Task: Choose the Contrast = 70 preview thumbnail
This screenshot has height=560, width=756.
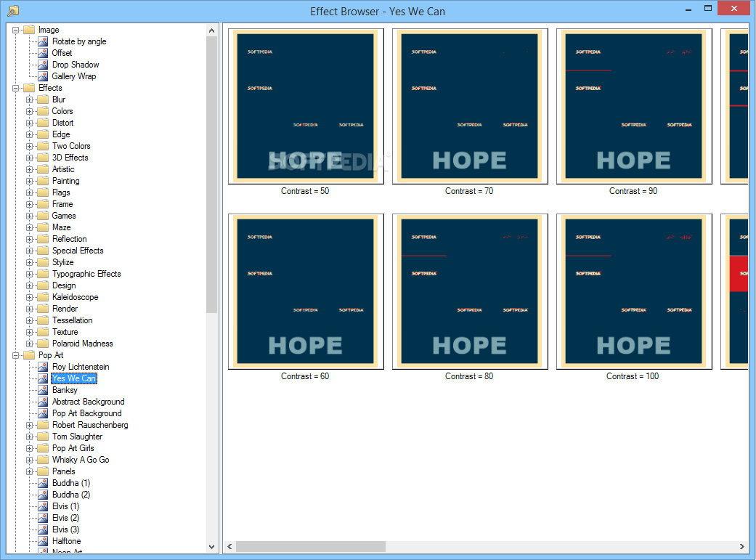Action: [x=470, y=106]
